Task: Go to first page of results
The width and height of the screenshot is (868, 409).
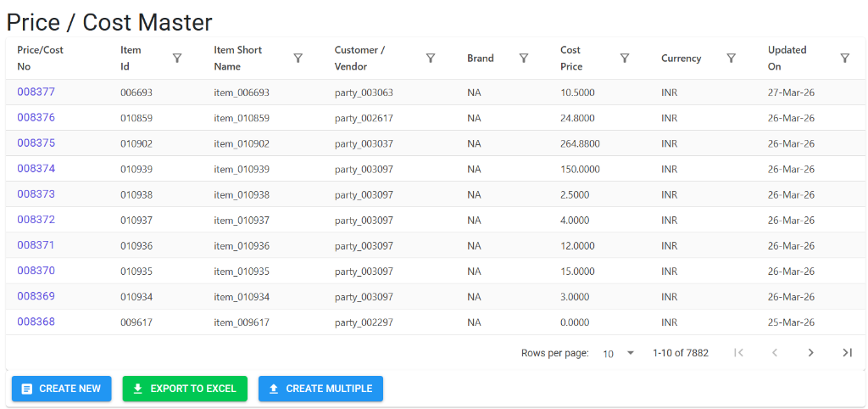Action: [738, 352]
